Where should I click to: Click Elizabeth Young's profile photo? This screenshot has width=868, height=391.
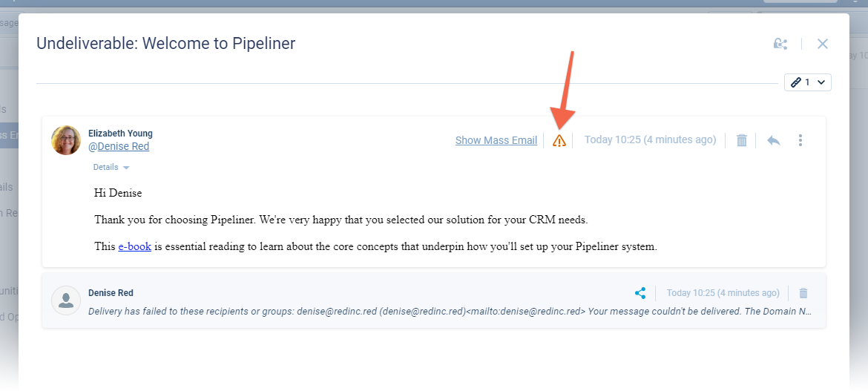[66, 140]
